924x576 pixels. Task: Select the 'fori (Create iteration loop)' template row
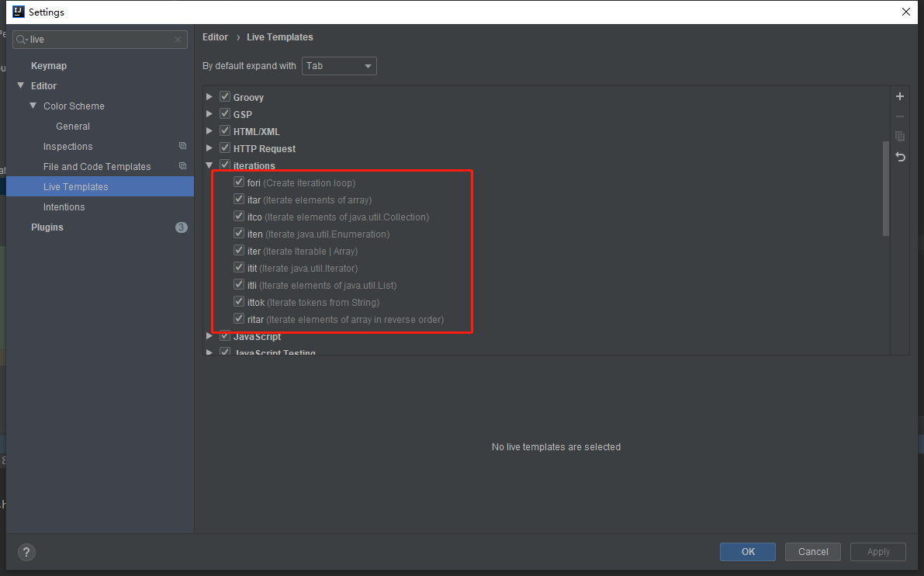click(301, 182)
